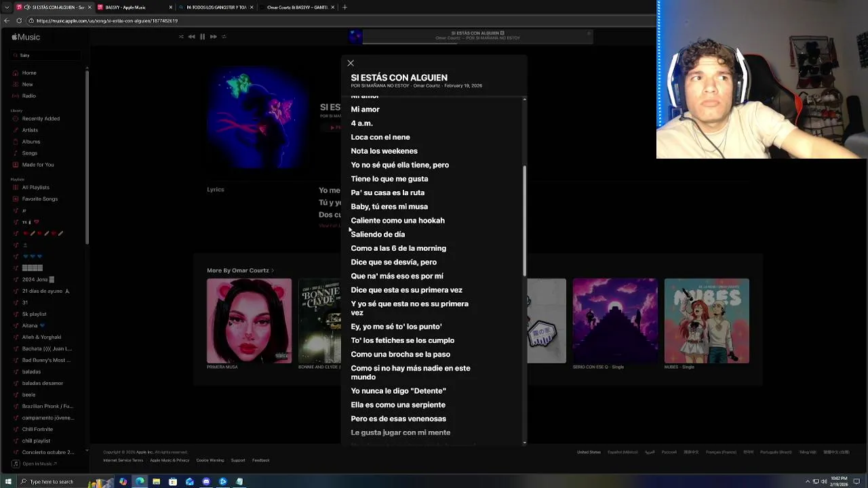Open the 2024 Jona playlist
Image resolution: width=868 pixels, height=488 pixels.
[x=38, y=279]
